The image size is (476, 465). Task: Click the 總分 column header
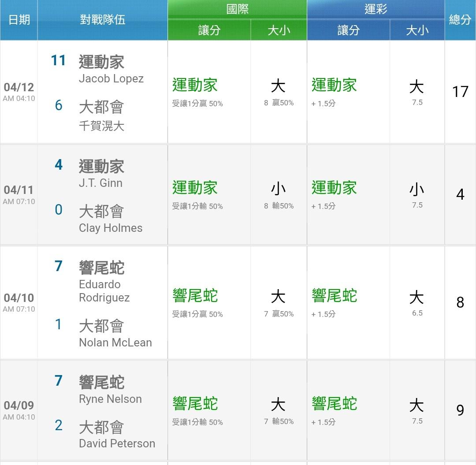[460, 20]
